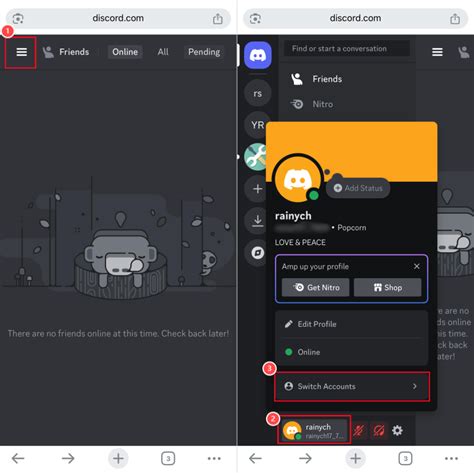
Task: Open more options in right browser
Action: (x=451, y=459)
